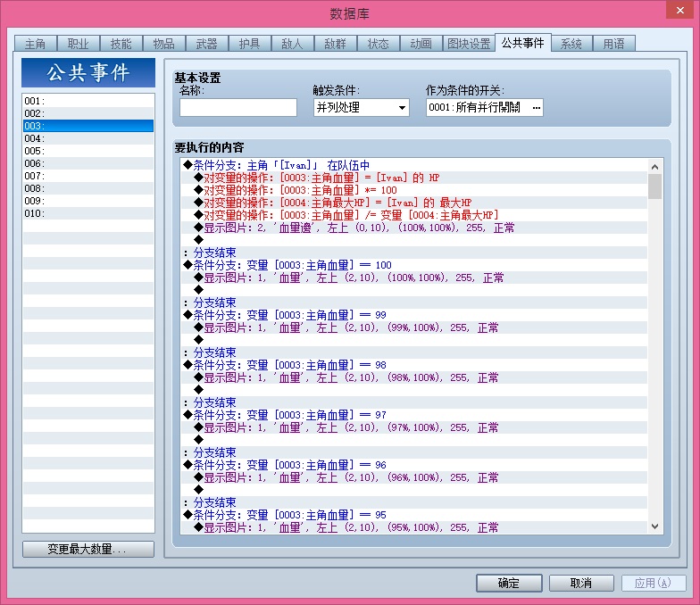The height and width of the screenshot is (605, 700).
Task: Open the 图块设置 tab
Action: [469, 44]
